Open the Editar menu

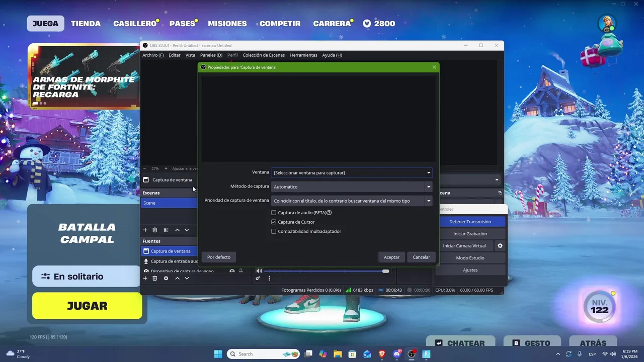[175, 55]
